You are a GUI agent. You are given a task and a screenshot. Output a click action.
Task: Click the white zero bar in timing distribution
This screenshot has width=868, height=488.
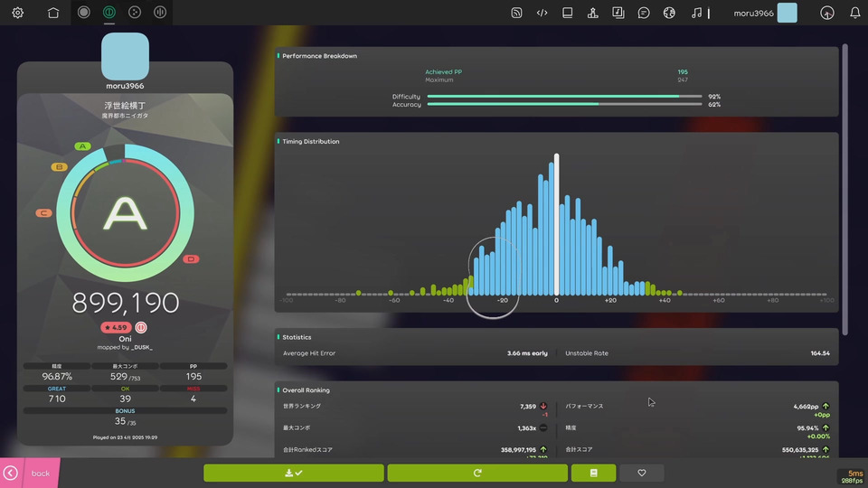click(x=556, y=224)
